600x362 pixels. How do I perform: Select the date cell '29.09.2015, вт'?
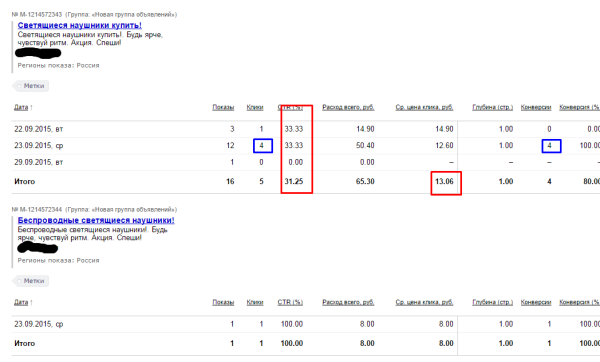coord(39,162)
